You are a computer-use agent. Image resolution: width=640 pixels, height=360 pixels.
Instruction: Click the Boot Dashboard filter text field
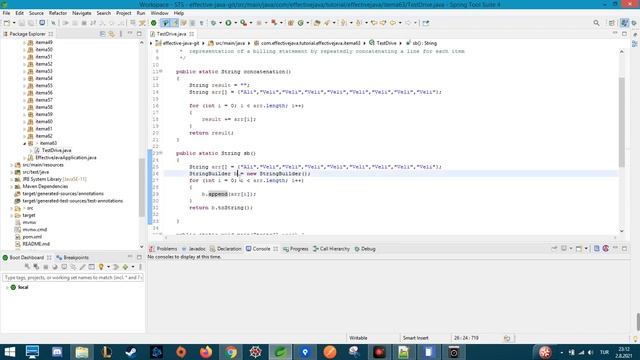[73, 278]
